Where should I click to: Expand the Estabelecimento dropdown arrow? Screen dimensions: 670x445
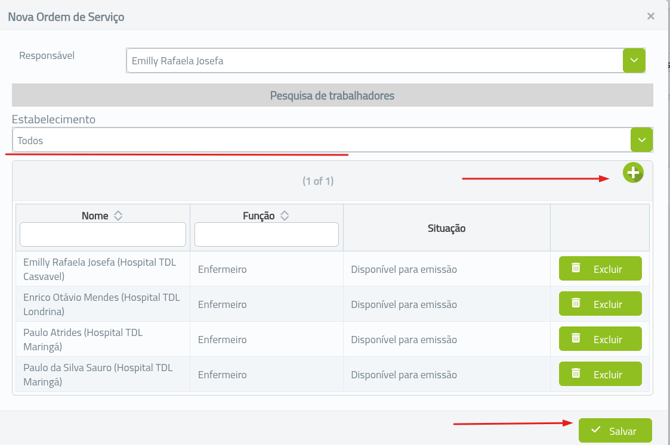pyautogui.click(x=641, y=140)
